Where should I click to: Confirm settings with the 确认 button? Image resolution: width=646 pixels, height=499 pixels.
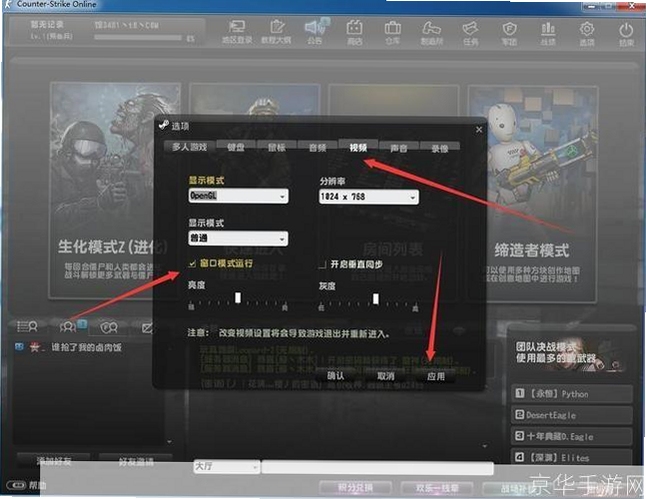pos(335,375)
